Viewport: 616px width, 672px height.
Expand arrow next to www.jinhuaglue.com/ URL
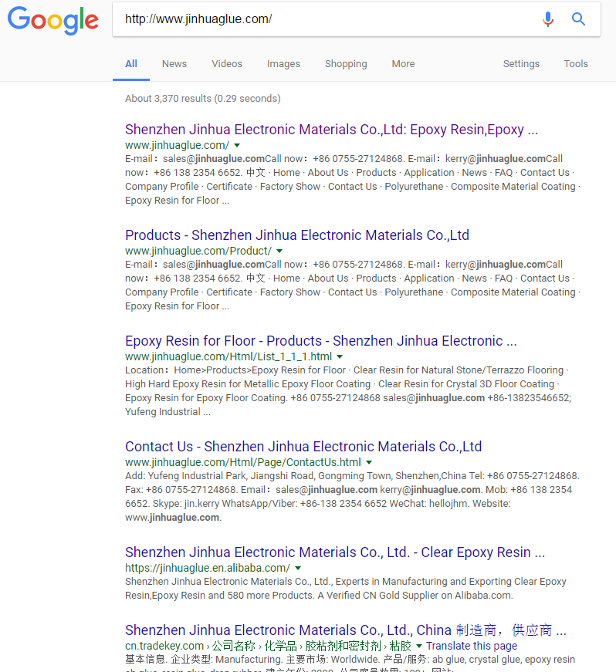pos(237,145)
